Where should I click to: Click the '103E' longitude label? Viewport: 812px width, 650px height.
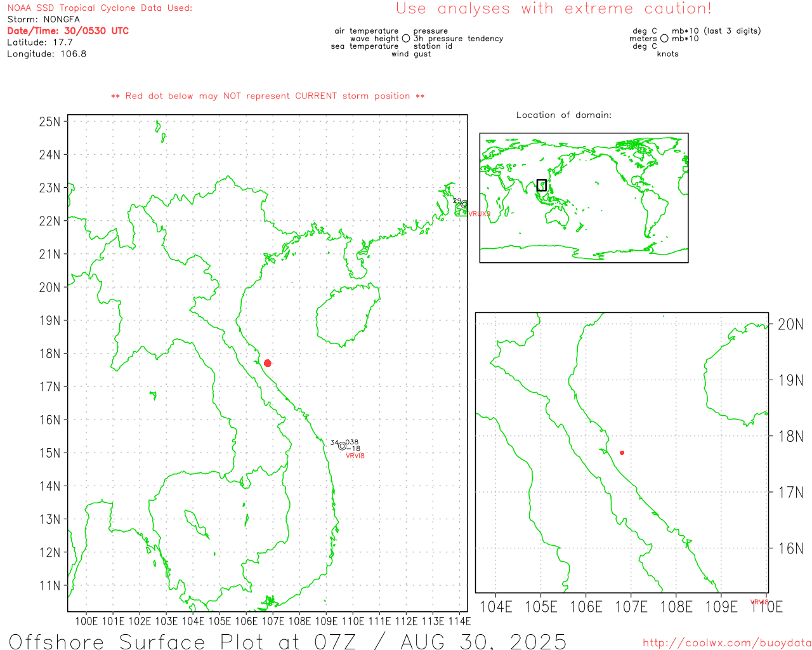tap(167, 621)
